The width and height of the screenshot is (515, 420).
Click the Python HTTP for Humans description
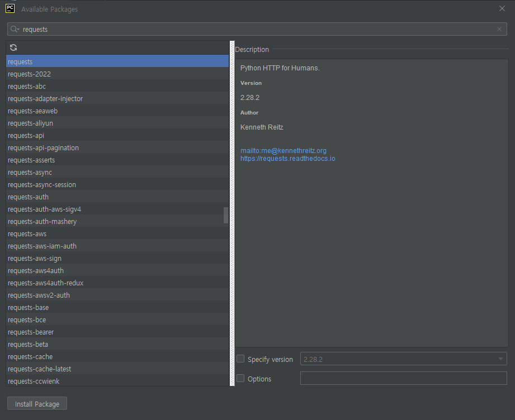[x=280, y=68]
